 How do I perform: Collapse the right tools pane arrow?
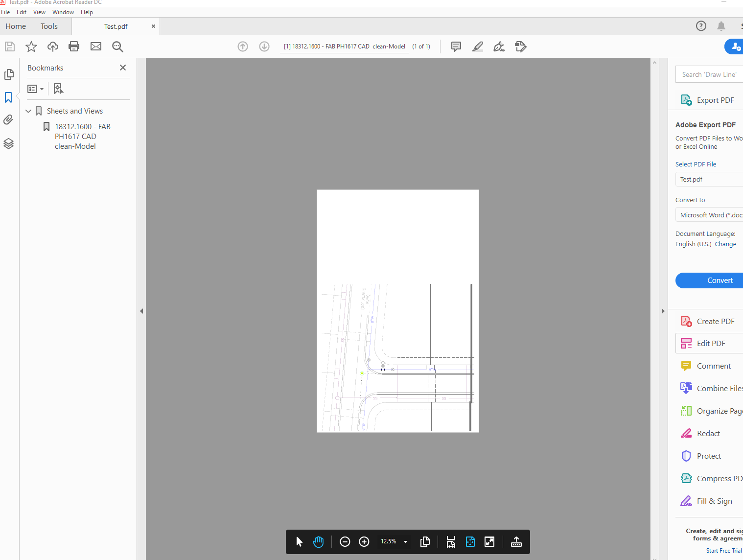[663, 311]
